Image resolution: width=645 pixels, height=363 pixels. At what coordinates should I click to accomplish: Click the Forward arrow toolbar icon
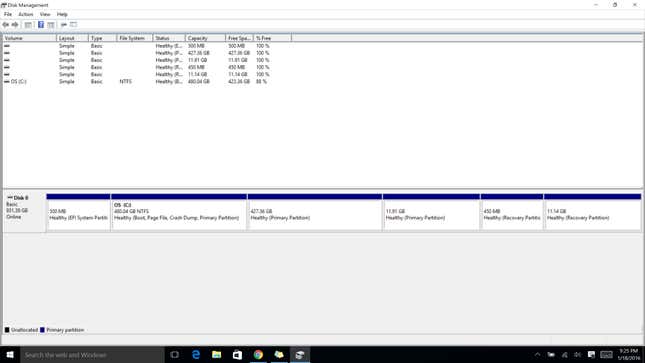(x=15, y=25)
